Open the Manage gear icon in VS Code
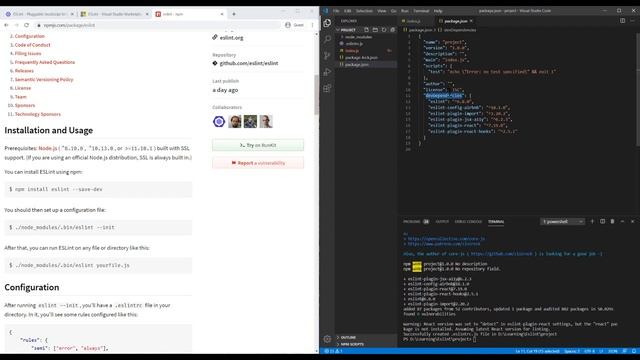This screenshot has height=360, width=640. [x=327, y=339]
